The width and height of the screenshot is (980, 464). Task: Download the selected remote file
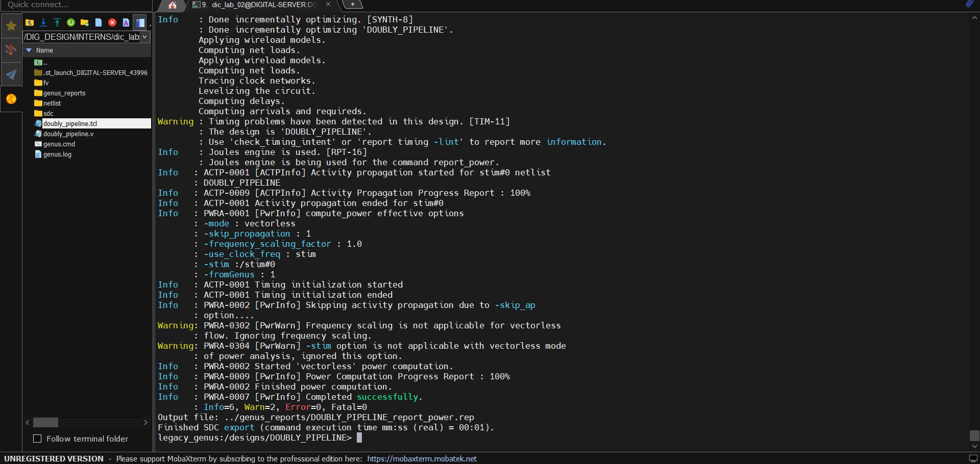(x=43, y=22)
